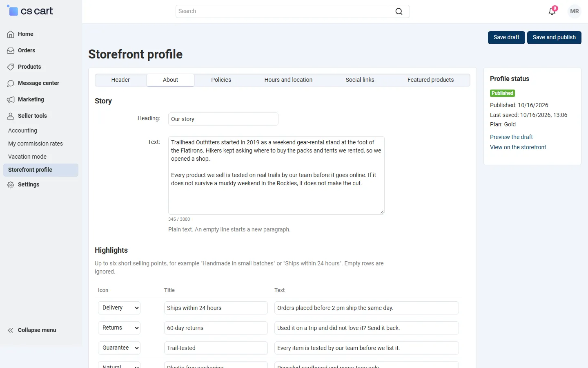
Task: Click the green Published status badge
Action: point(502,93)
